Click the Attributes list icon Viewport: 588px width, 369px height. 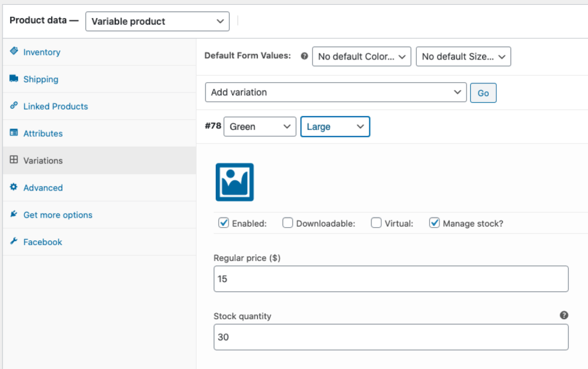click(x=14, y=133)
